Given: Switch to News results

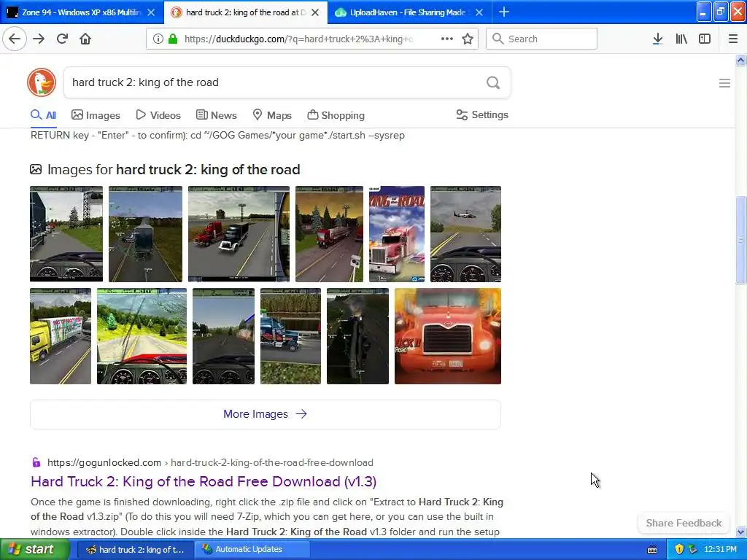Looking at the screenshot, I should coord(216,115).
